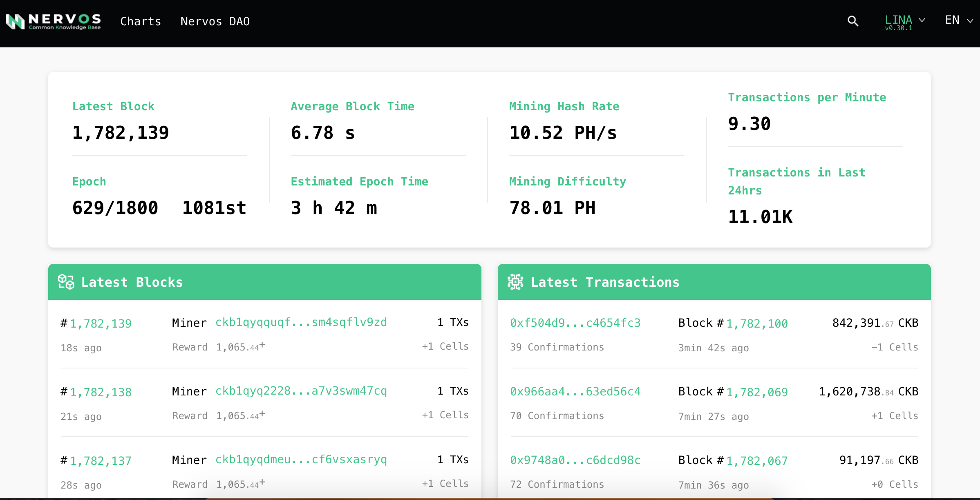
Task: Open Block #1,782,069 from transactions list
Action: (757, 392)
